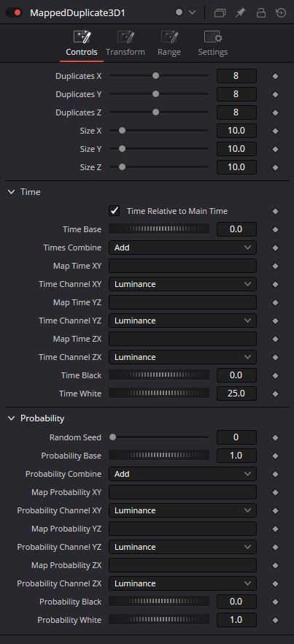Click the Duplicates X value field
Screen dimensions: 294x644
[x=236, y=76]
